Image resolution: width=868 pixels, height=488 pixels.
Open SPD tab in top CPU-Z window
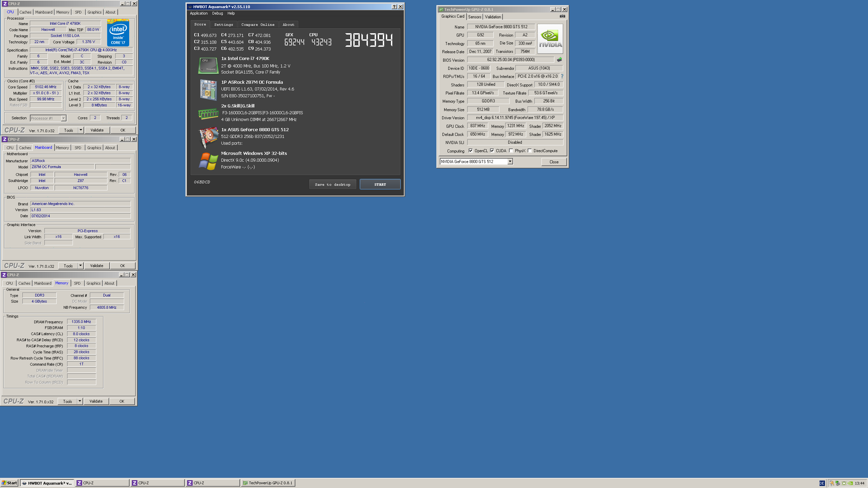point(78,12)
